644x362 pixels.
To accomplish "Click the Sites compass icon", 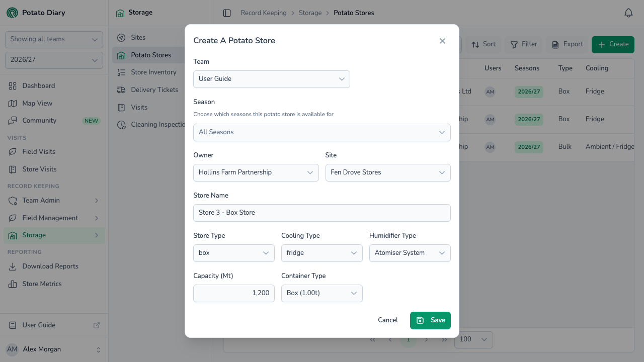I will [x=121, y=38].
